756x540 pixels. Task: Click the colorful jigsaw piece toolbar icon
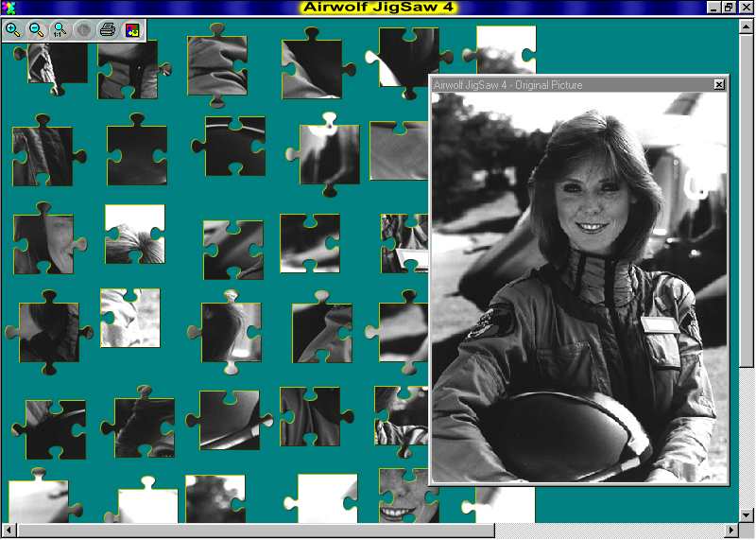131,30
